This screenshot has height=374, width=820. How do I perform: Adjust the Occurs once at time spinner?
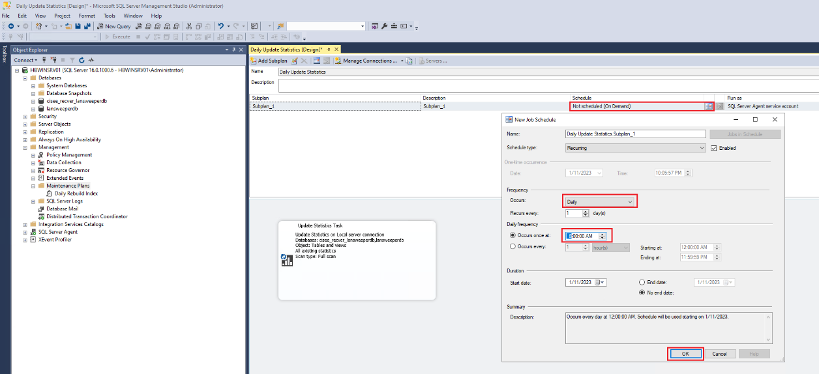(x=602, y=236)
